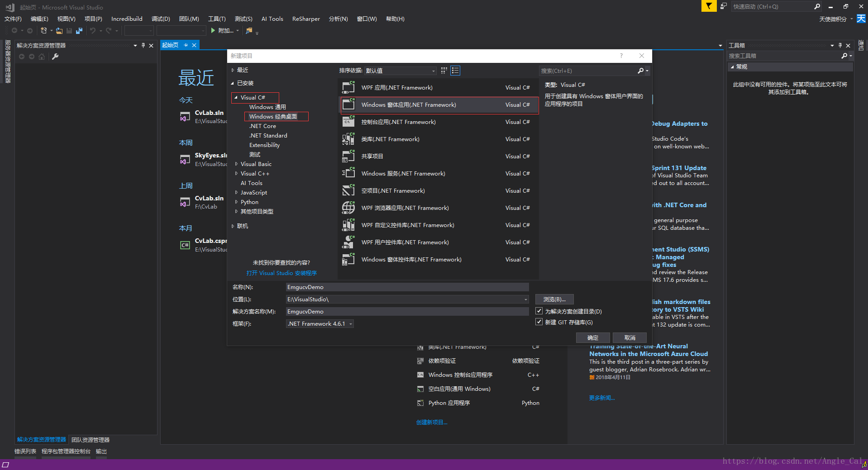
Task: Pin the Toolbox panel
Action: pyautogui.click(x=840, y=45)
